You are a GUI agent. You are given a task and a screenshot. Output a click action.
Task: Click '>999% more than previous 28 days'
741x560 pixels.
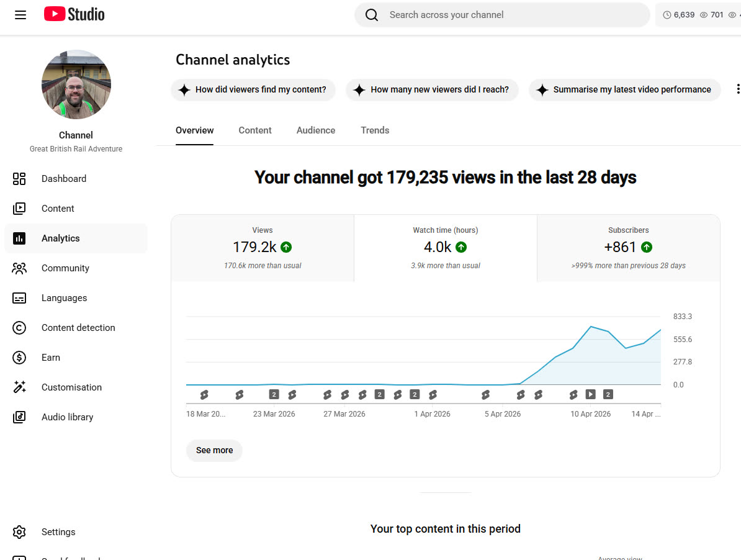(x=629, y=266)
